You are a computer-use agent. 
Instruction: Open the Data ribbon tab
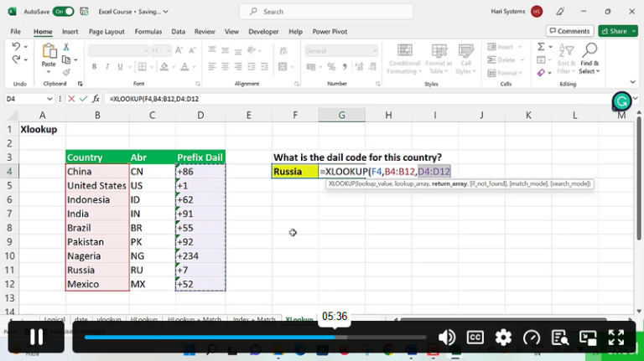178,31
